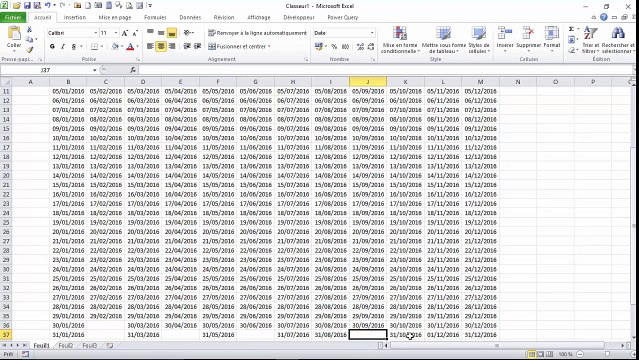Click Rechercher et sélectionner button
This screenshot has width=639, height=360.
(x=618, y=40)
